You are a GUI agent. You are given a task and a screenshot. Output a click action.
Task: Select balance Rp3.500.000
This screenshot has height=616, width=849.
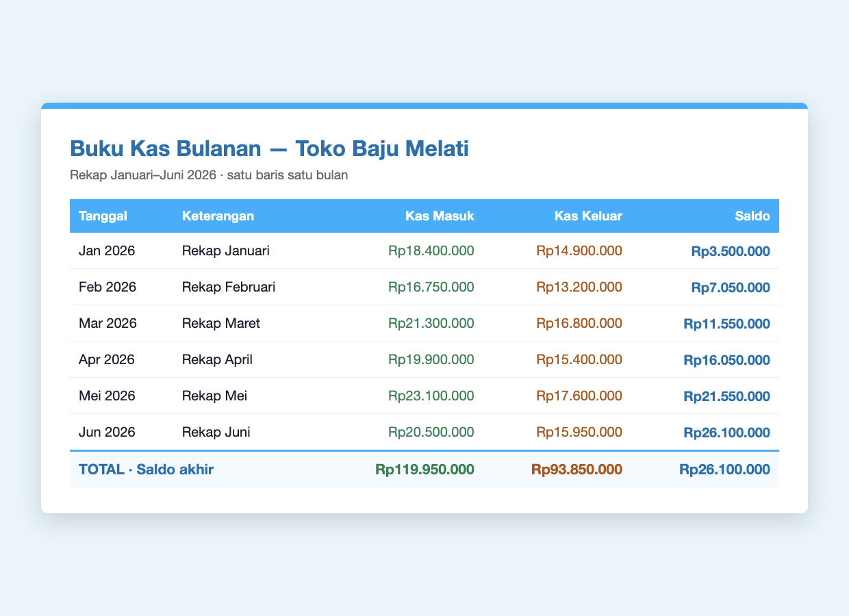point(731,251)
